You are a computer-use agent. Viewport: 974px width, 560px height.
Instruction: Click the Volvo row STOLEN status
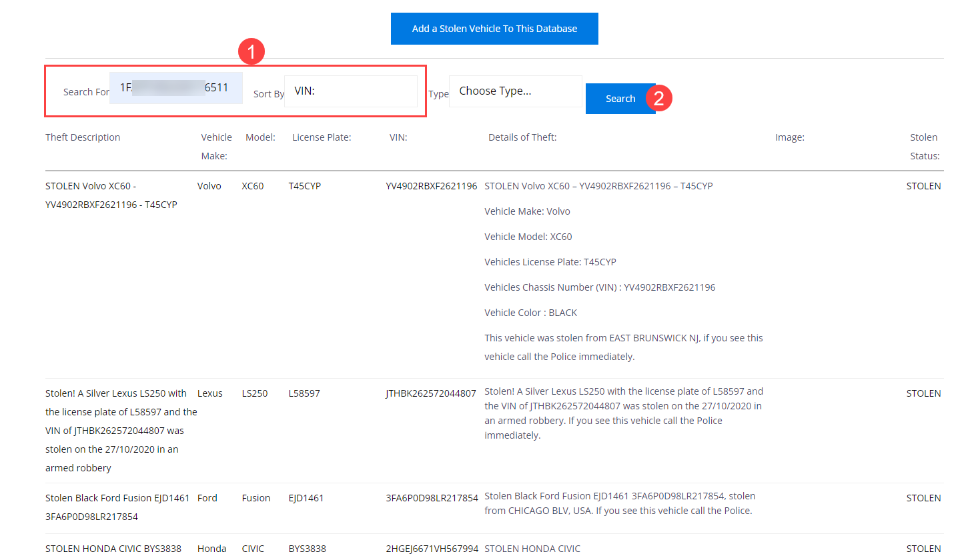[924, 186]
